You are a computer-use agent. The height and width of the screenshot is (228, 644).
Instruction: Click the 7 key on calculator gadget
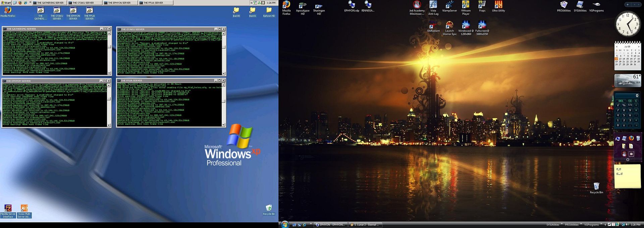618,110
